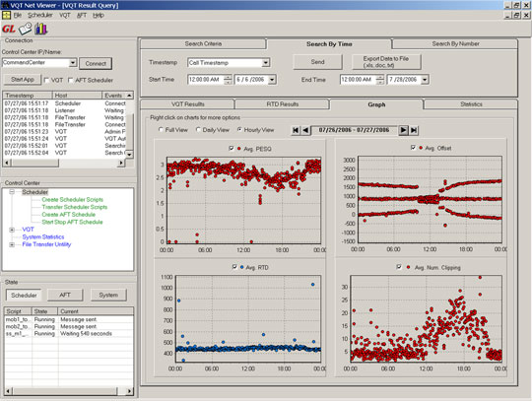Open the bar chart results toolbar icon

click(41, 29)
